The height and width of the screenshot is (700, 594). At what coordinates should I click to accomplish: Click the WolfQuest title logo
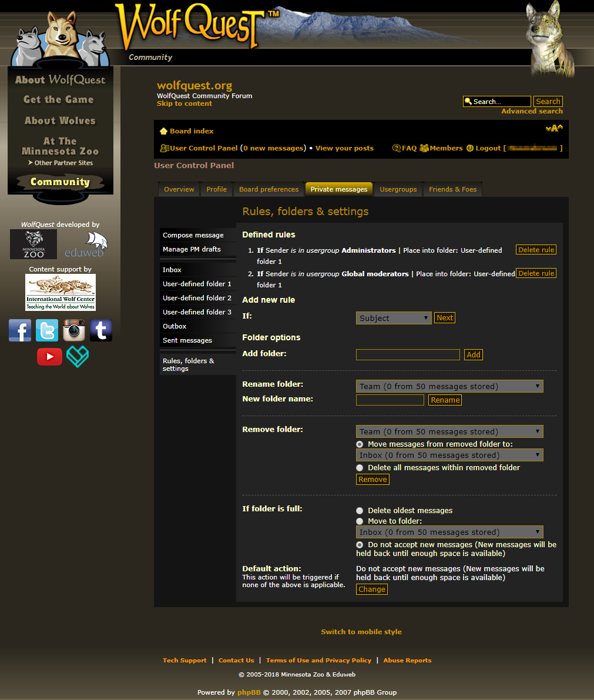point(196,27)
